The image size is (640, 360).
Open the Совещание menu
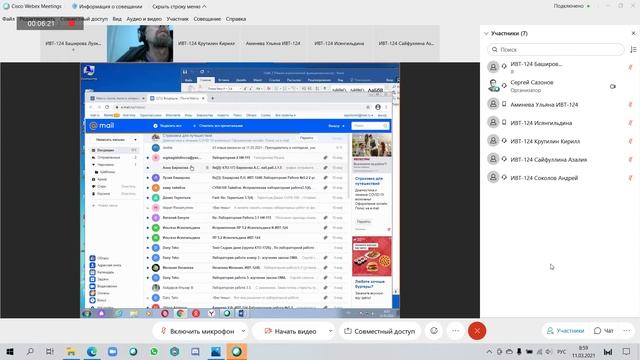point(207,19)
